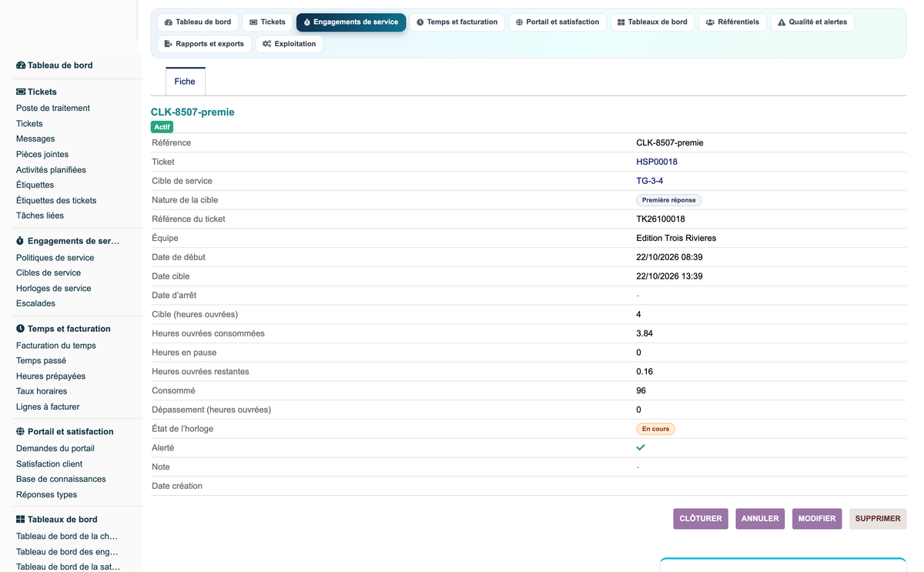Click the Tableaux de bord grid icon in sidebar

click(x=21, y=520)
